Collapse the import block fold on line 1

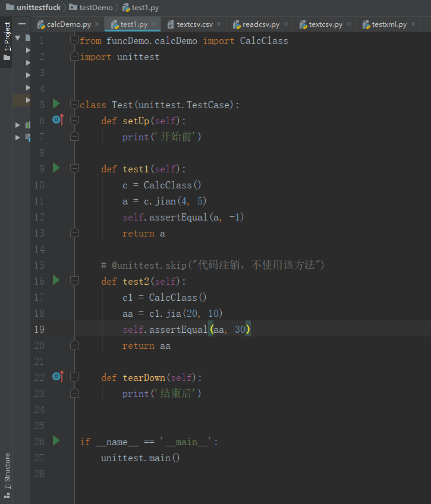click(x=74, y=40)
